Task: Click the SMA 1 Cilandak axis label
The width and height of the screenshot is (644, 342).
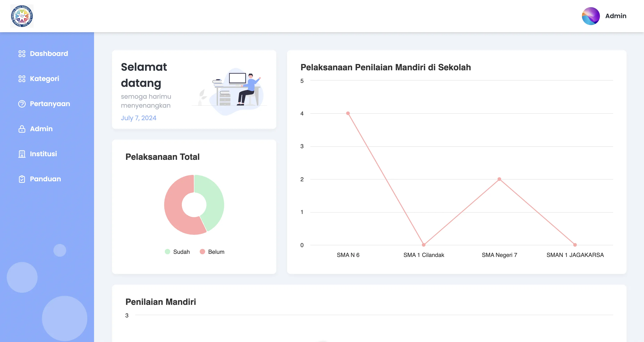Action: pyautogui.click(x=424, y=255)
